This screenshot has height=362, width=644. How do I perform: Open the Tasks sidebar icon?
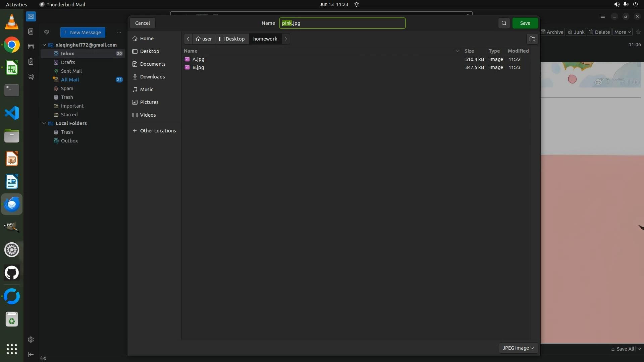click(x=31, y=62)
